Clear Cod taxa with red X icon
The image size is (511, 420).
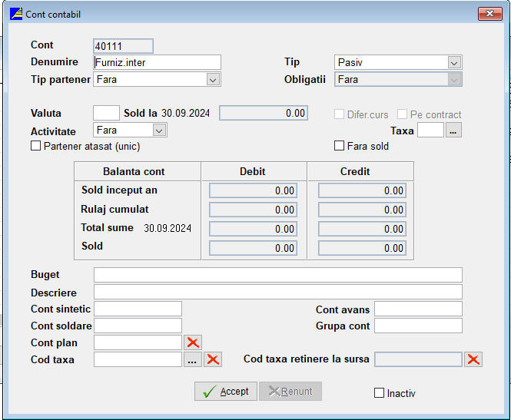coord(213,359)
